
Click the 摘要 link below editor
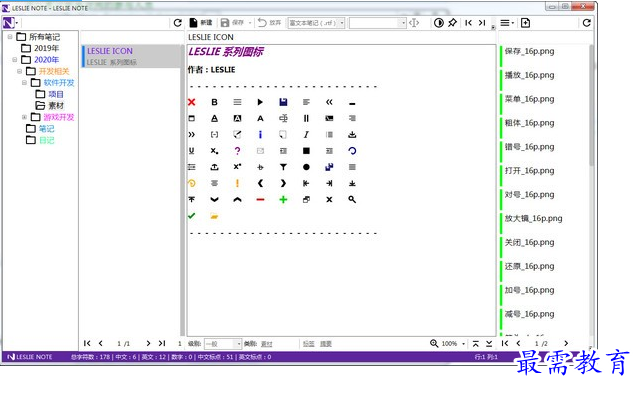[x=326, y=344]
